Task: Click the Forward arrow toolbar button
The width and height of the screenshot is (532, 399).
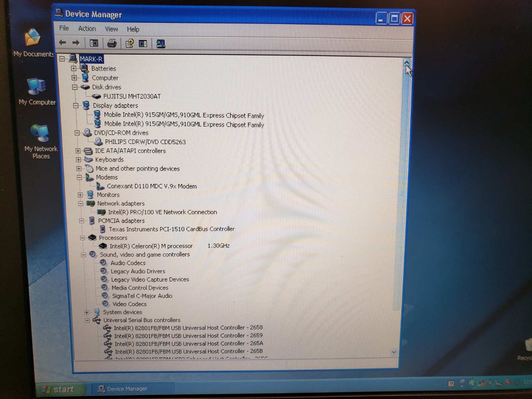Action: pyautogui.click(x=76, y=43)
